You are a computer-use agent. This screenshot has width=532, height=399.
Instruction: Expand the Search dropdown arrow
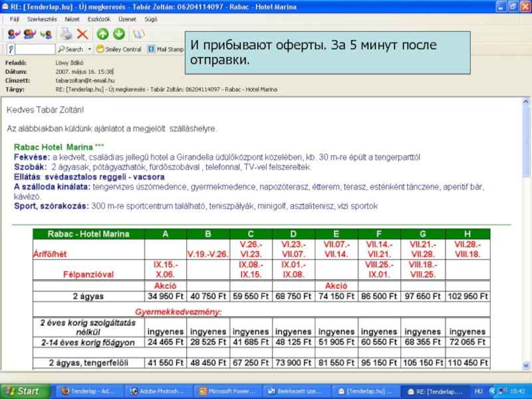(x=89, y=49)
